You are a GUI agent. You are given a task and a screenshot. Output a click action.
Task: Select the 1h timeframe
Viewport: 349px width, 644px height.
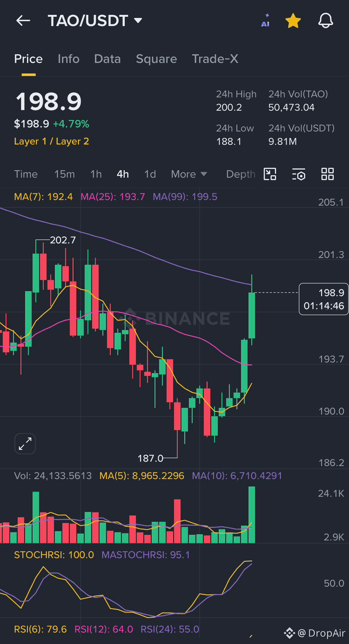click(96, 174)
